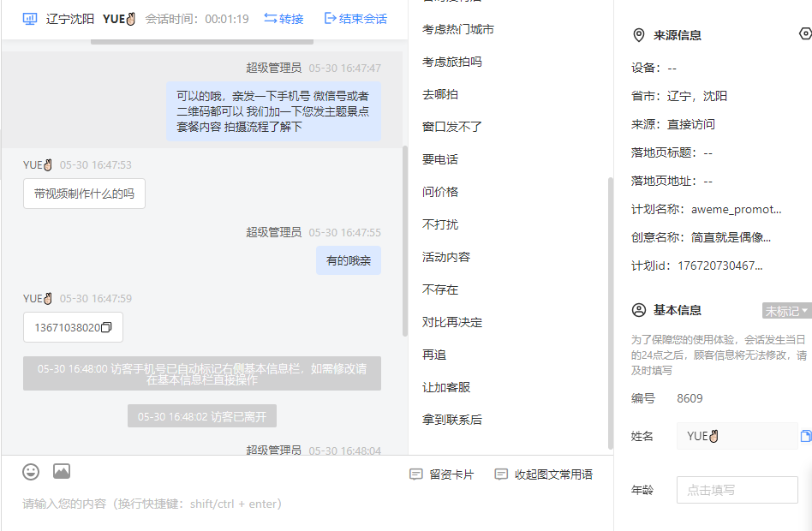Click visitor message 带视频制作什么的吗

pos(85,194)
